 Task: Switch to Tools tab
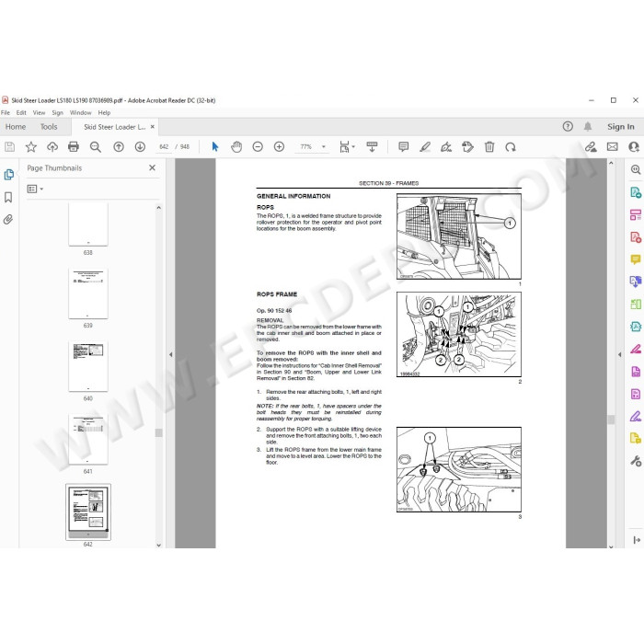pos(49,127)
